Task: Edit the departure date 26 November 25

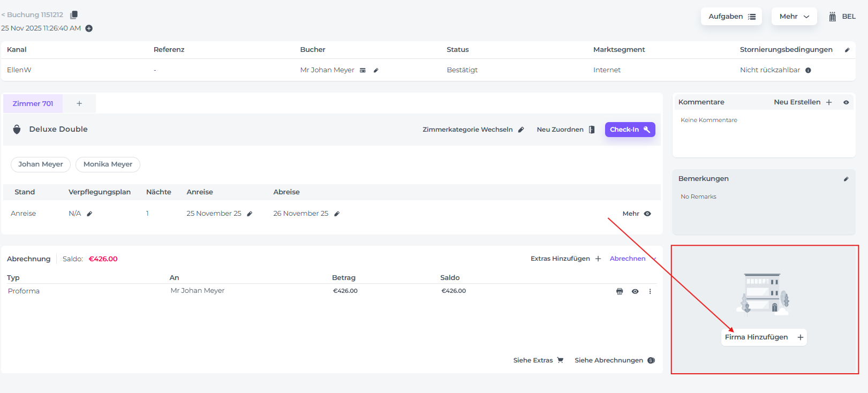Action: pyautogui.click(x=337, y=214)
